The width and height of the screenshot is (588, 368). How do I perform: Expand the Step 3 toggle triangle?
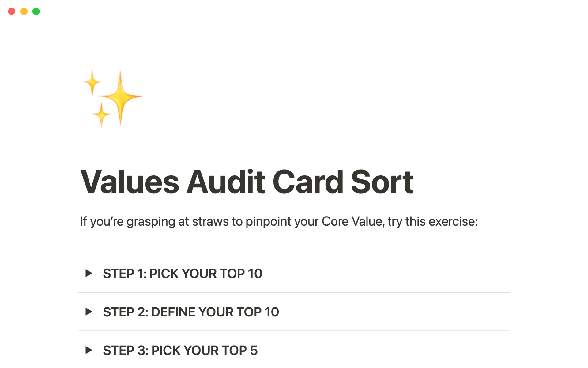pos(89,350)
